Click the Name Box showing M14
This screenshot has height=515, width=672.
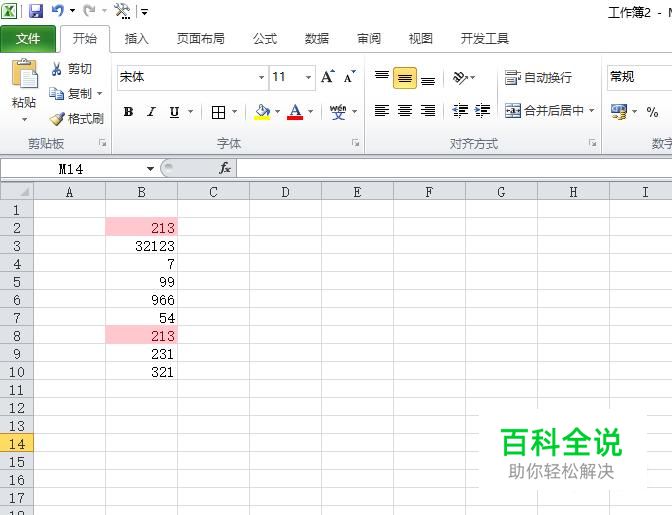[71, 169]
